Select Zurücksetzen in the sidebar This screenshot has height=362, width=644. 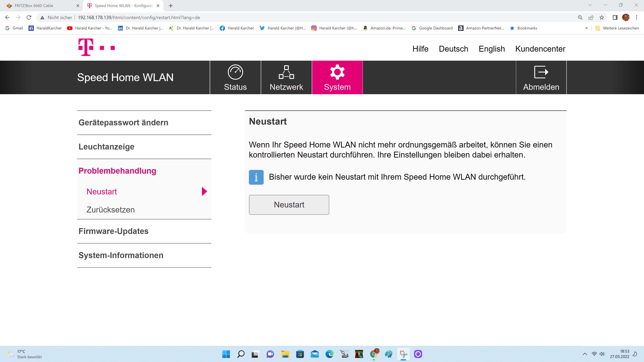(111, 210)
